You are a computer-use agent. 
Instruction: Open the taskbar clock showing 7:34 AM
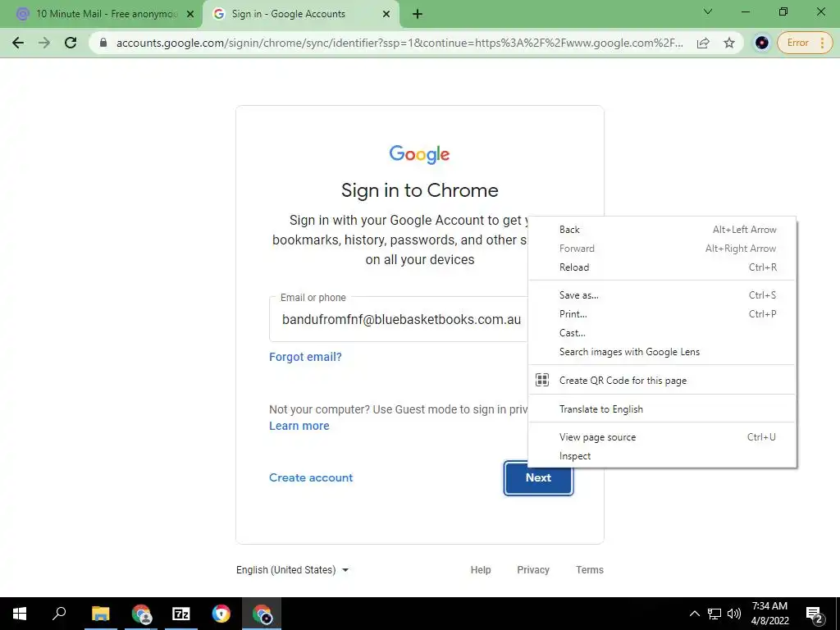[x=769, y=614]
